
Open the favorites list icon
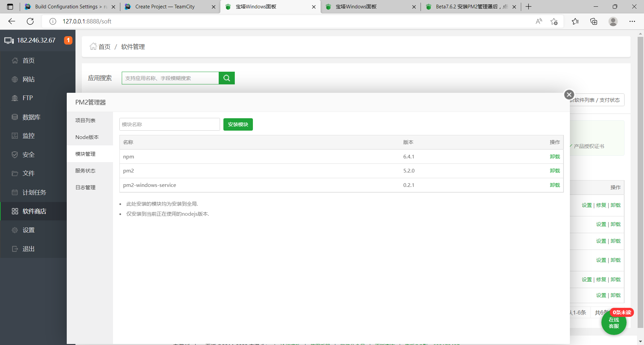[575, 21]
